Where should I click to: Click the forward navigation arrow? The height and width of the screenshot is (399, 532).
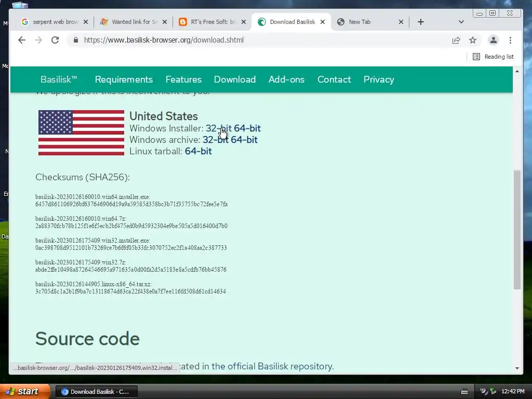(x=38, y=40)
